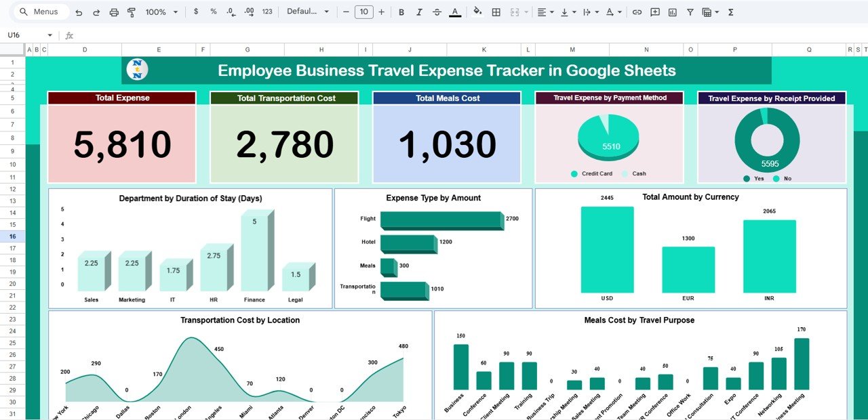Toggle italic formatting
The width and height of the screenshot is (868, 420).
[x=419, y=12]
